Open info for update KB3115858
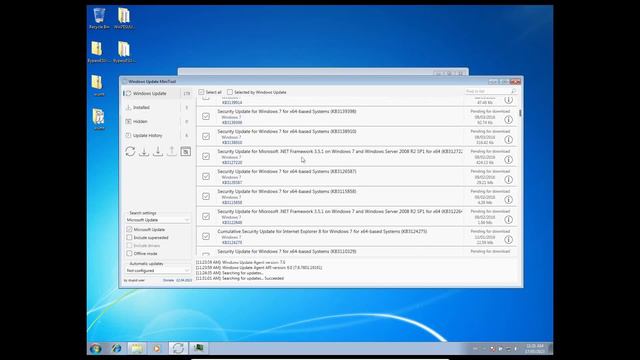Viewport: 640px width, 360px height. coord(508,200)
